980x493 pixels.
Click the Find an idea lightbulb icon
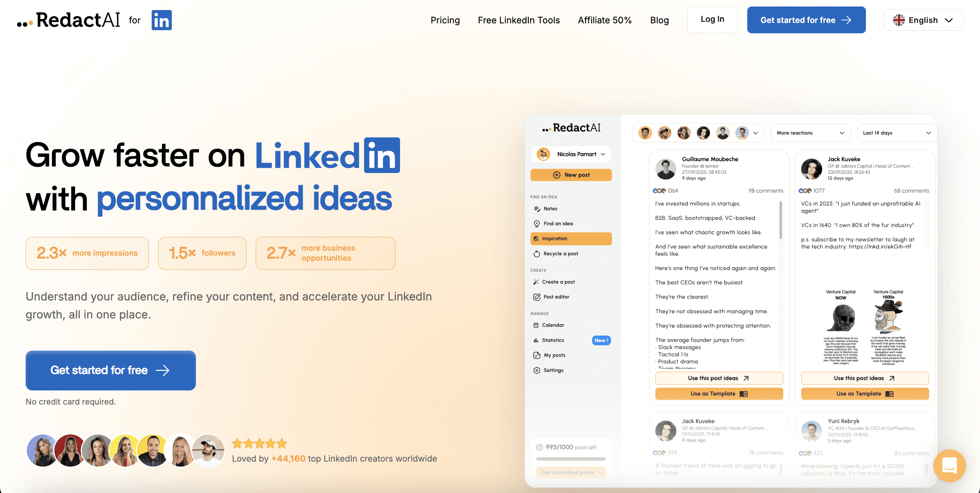pyautogui.click(x=537, y=224)
